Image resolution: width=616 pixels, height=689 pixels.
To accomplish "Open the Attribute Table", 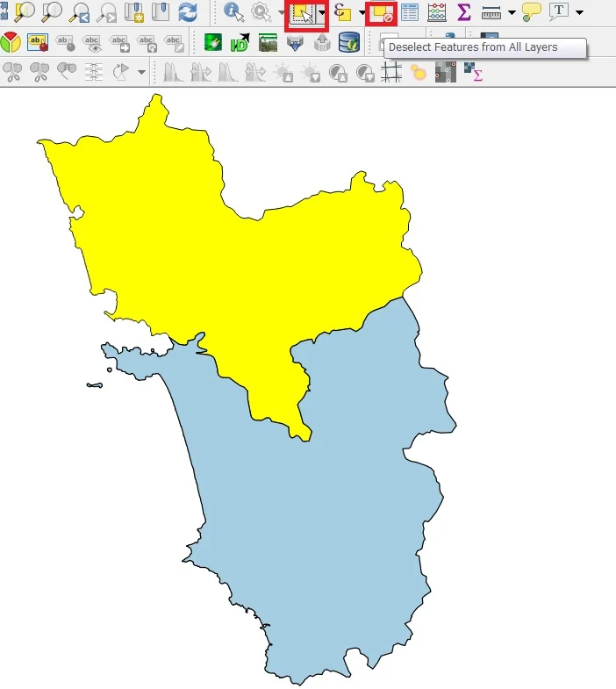I will click(x=410, y=12).
